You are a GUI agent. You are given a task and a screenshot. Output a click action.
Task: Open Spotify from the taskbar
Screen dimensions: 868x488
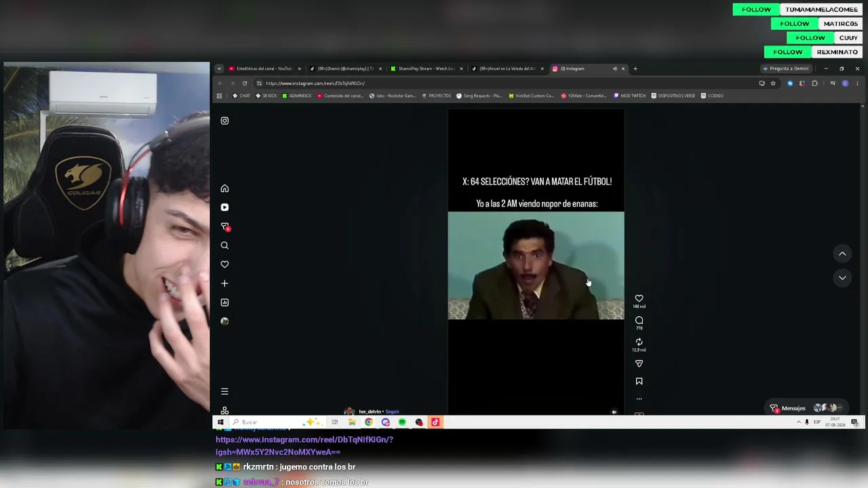tap(402, 422)
